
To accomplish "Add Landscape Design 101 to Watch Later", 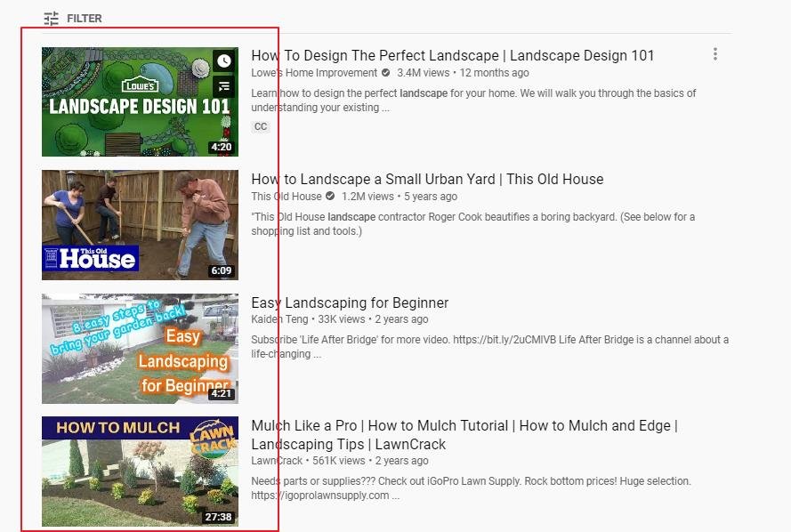I will coord(224,61).
